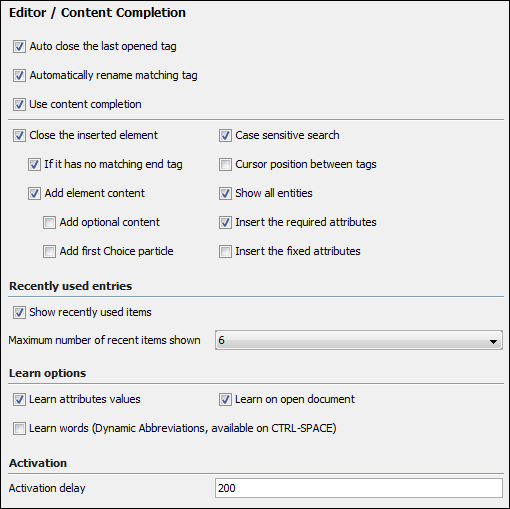Click the Activation delay input field
The image size is (510, 509).
click(x=359, y=488)
